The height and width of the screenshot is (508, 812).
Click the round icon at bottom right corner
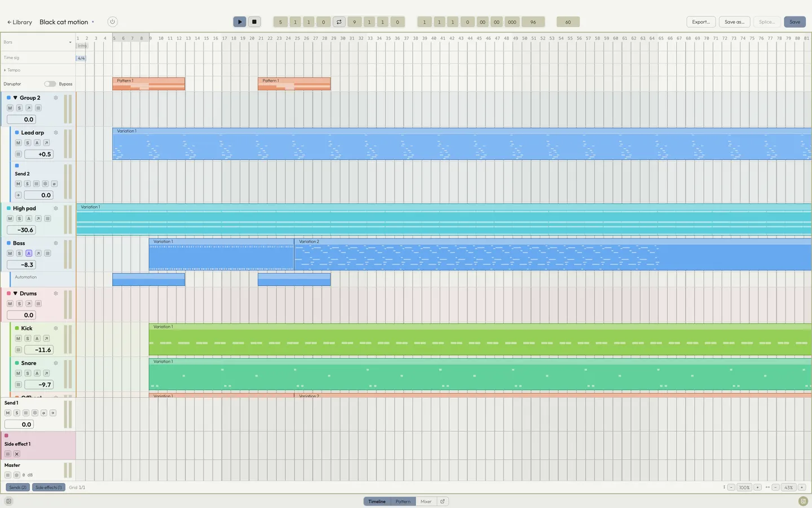pos(803,501)
